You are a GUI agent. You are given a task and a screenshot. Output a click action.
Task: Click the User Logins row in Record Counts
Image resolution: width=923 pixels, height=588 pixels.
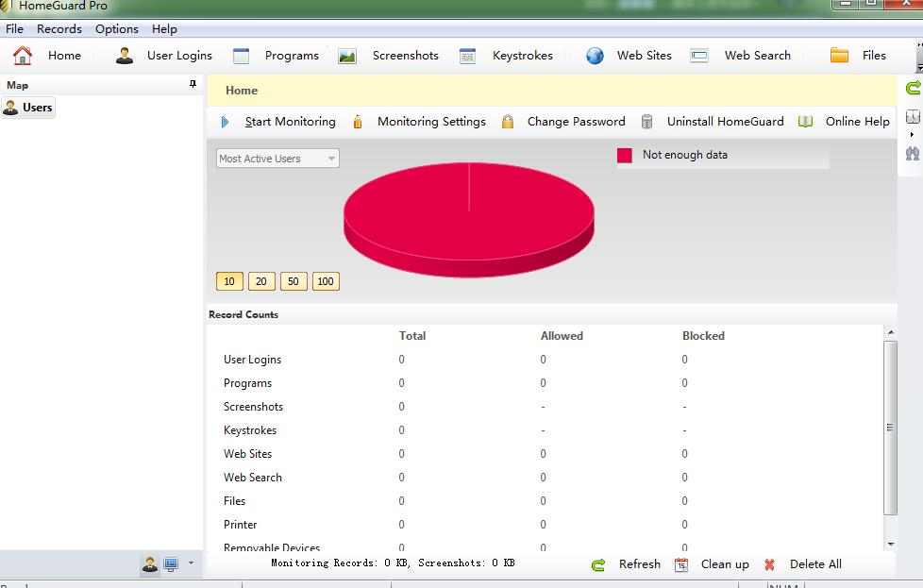tap(546, 360)
